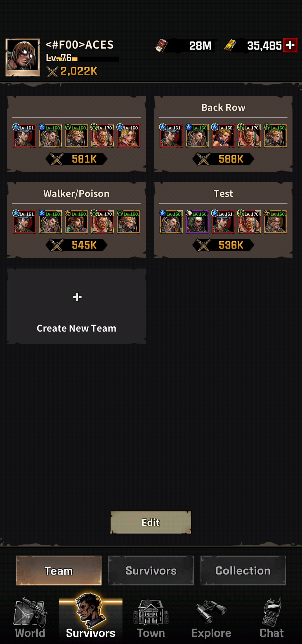Viewport: 302px width, 644px height.
Task: Tap the red plus to add gold
Action: 290,45
